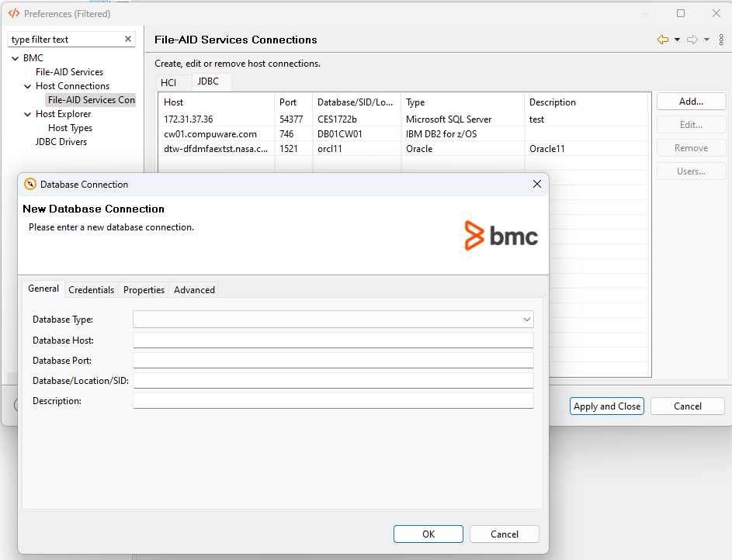Collapse the Host Connections tree node
The width and height of the screenshot is (732, 560).
coord(27,86)
